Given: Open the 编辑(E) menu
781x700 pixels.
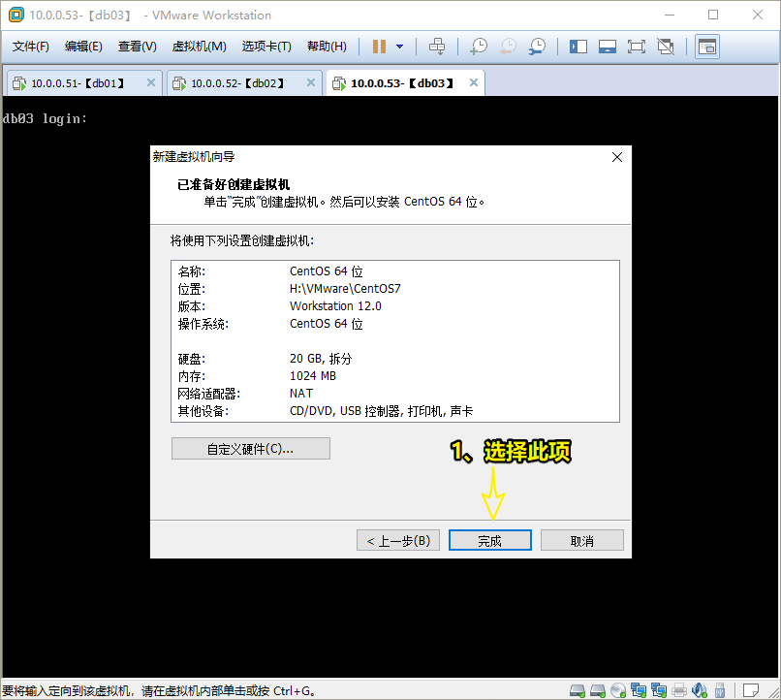Looking at the screenshot, I should (x=83, y=47).
